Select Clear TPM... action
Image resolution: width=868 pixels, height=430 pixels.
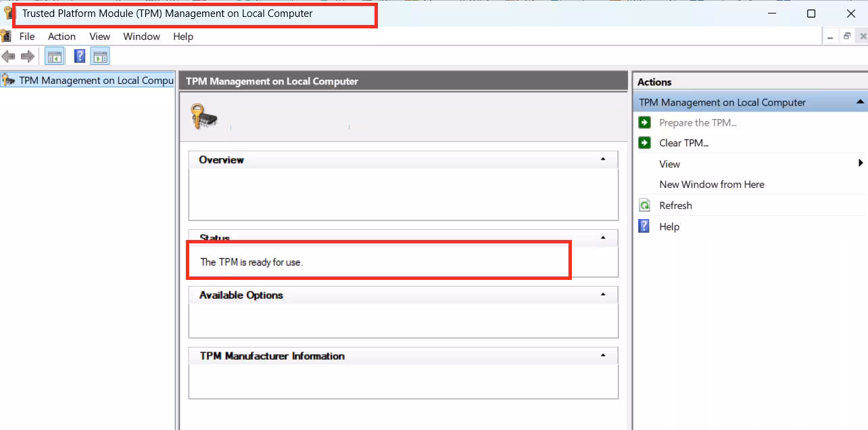pos(683,143)
